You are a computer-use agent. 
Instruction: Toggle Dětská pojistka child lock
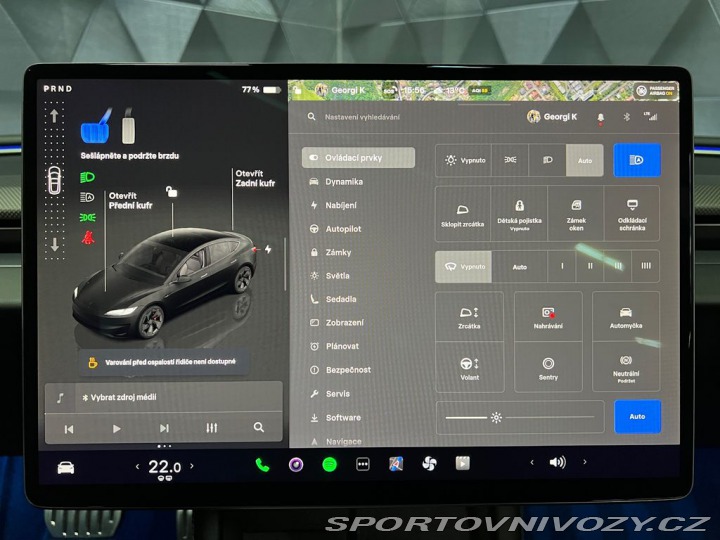coord(519,214)
